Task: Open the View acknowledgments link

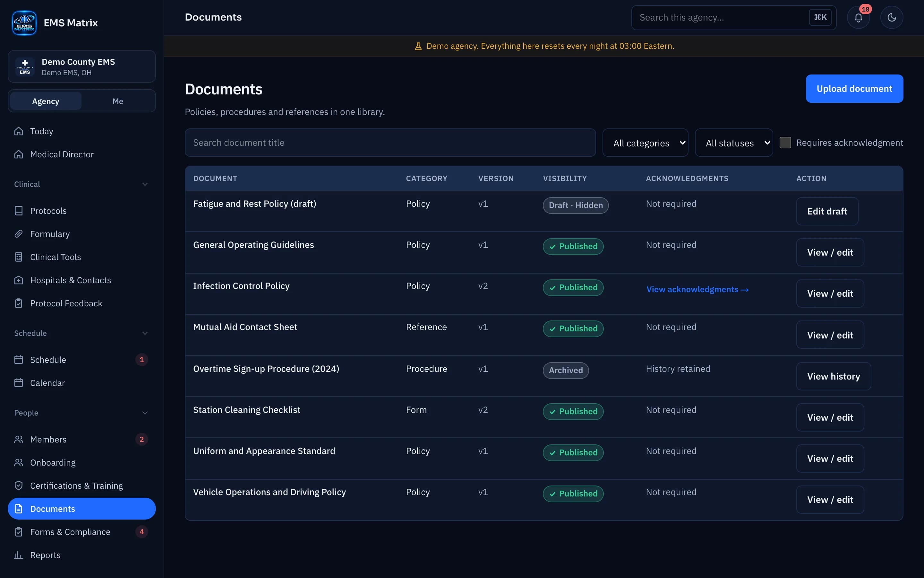Action: (697, 289)
